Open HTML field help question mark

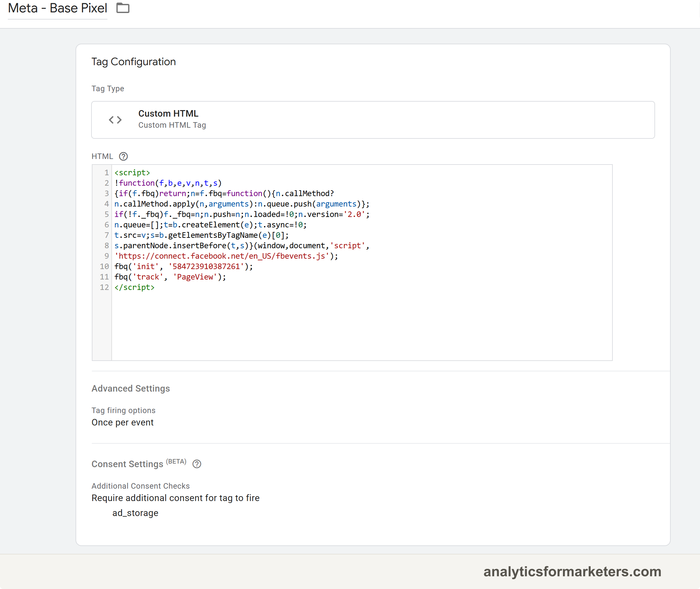(x=123, y=156)
